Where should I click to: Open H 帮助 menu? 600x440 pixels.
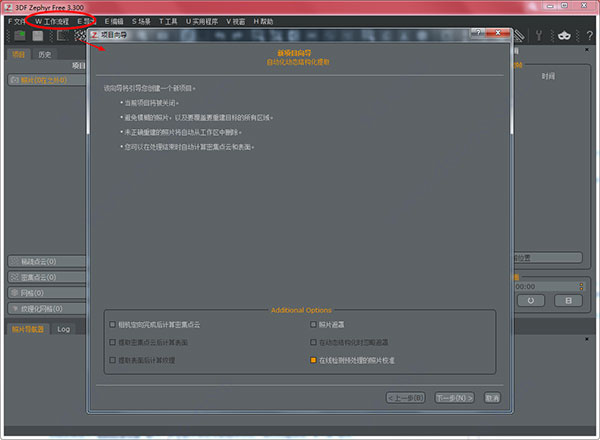tap(263, 21)
